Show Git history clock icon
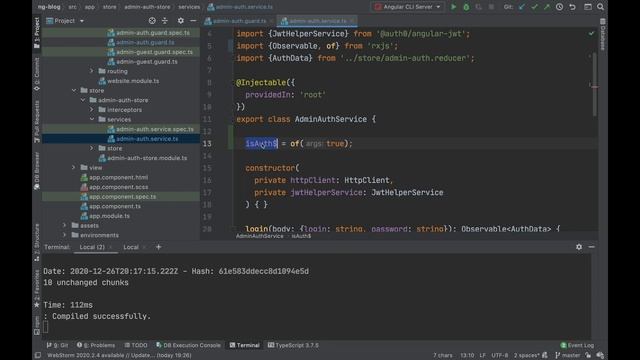Image resolution: width=640 pixels, height=360 pixels. click(x=560, y=7)
